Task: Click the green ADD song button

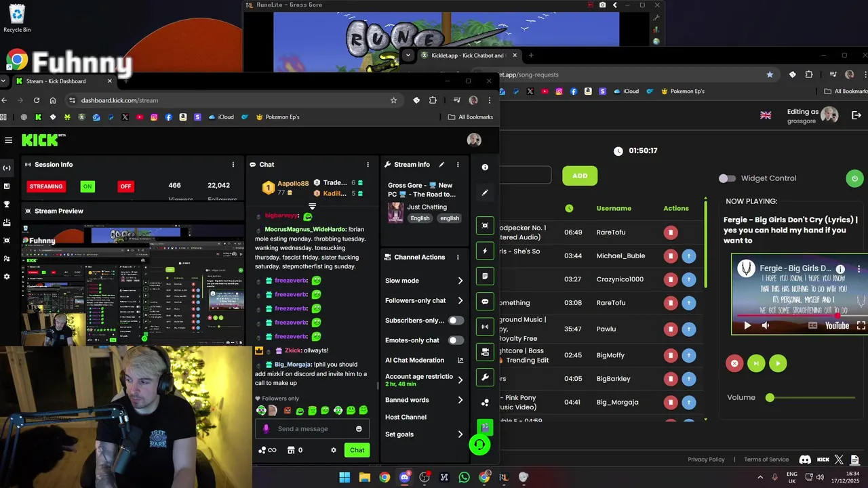Action: coord(580,176)
